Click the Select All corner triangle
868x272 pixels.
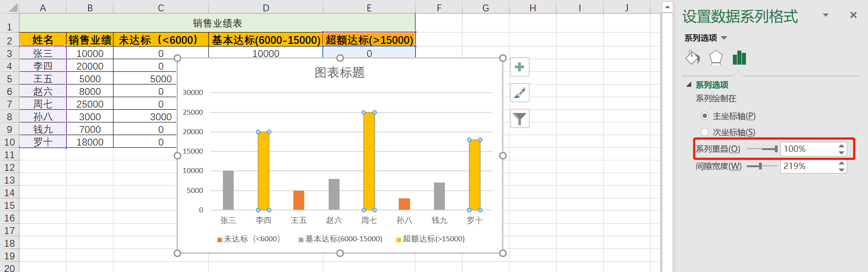pyautogui.click(x=13, y=7)
